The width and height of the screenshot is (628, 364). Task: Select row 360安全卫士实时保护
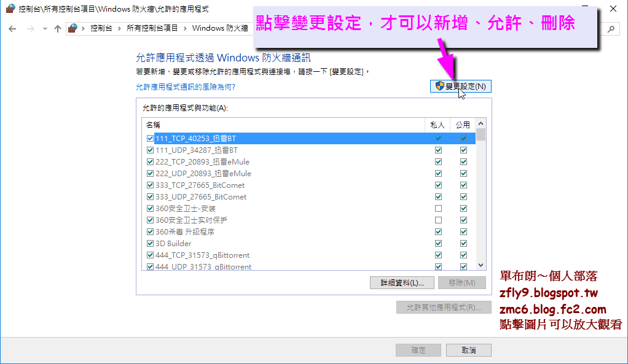click(308, 220)
